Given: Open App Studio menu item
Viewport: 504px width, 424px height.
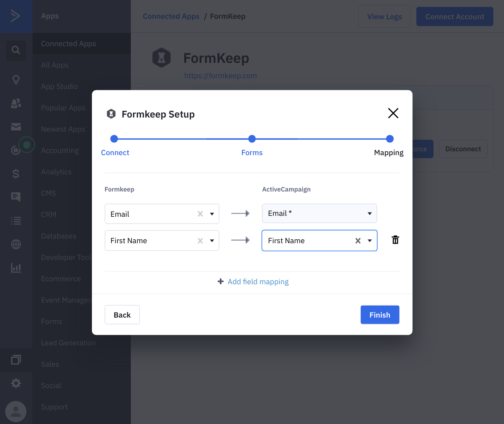Looking at the screenshot, I should 59,86.
